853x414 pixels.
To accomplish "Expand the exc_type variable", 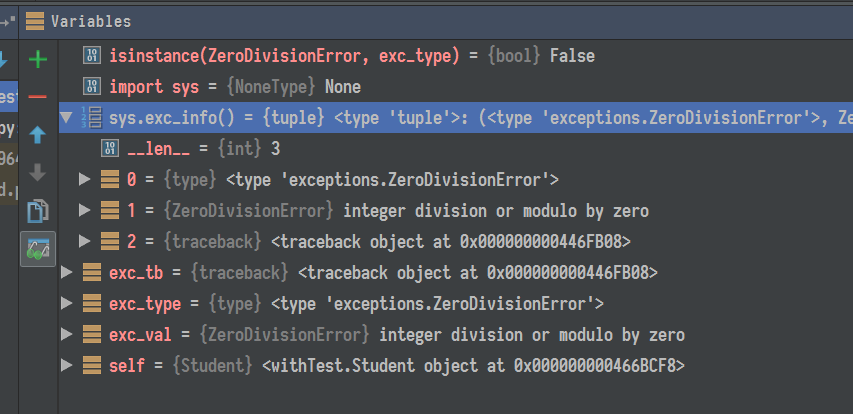I will 66,303.
